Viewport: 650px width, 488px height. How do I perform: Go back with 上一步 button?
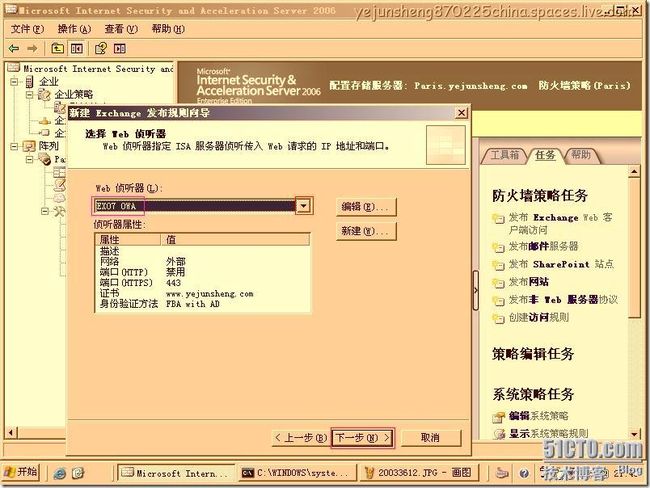[x=301, y=438]
